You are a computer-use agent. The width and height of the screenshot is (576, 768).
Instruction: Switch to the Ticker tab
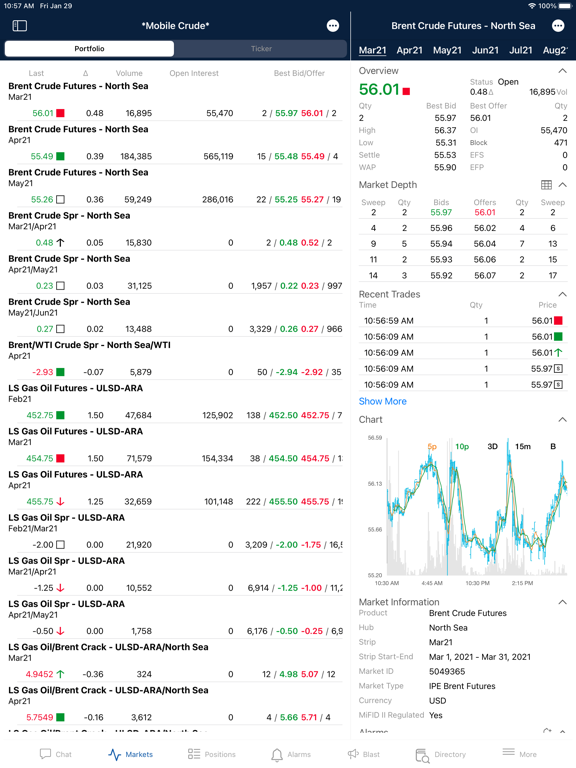click(x=261, y=48)
